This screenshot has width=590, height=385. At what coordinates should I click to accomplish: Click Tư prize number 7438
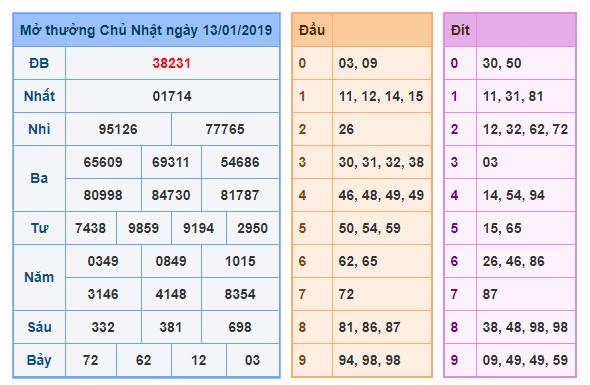coord(90,228)
